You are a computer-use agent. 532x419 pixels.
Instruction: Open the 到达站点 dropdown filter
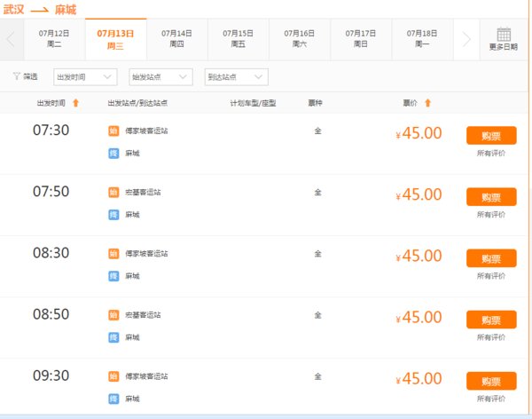tap(236, 77)
